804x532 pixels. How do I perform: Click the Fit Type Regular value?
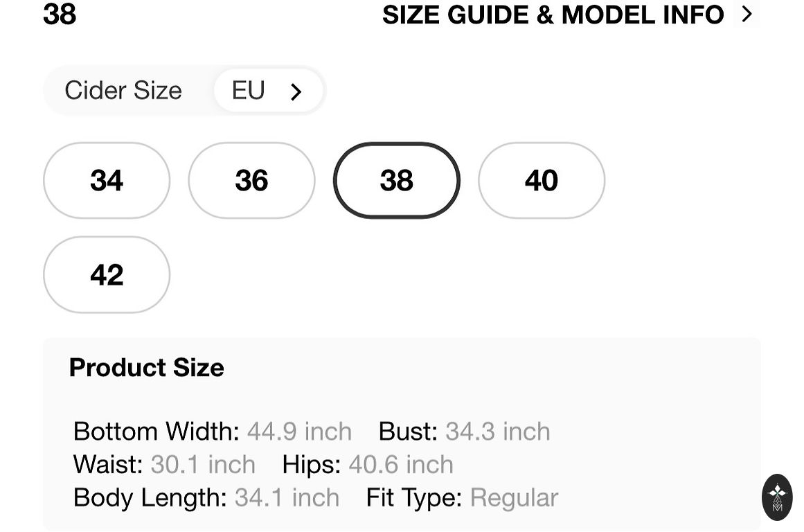click(x=514, y=498)
